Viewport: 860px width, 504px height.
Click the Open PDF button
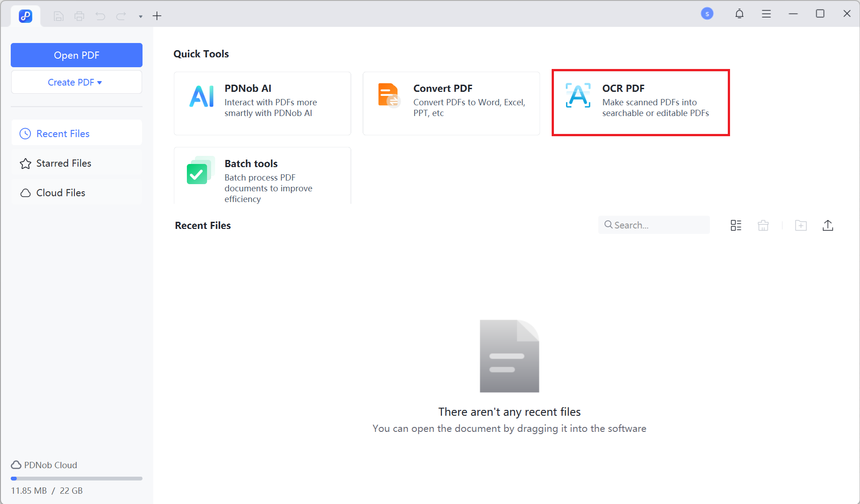(x=77, y=55)
